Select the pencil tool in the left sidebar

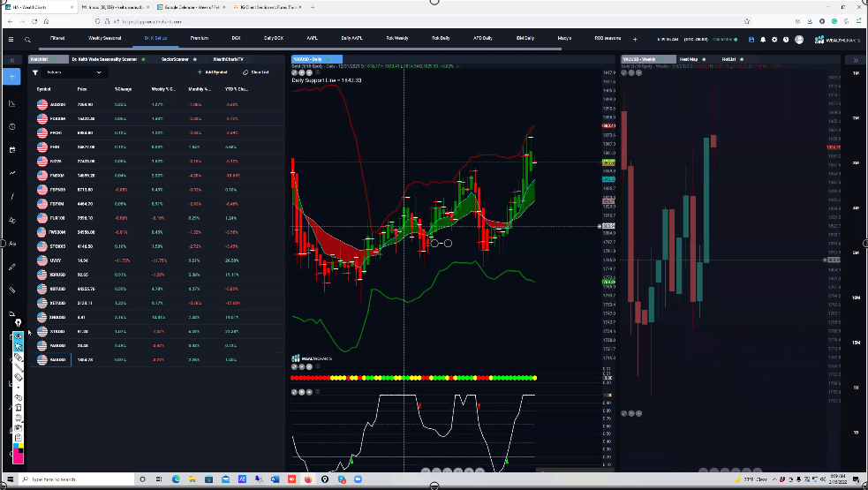pos(12,267)
